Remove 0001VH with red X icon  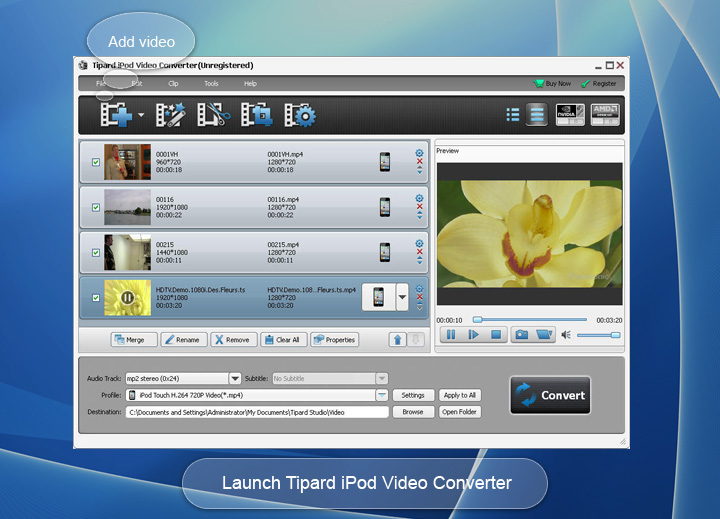click(419, 162)
